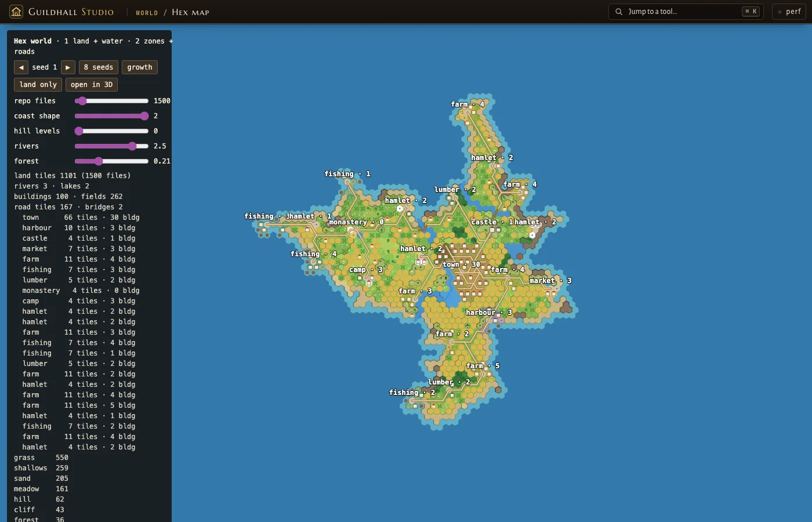Click the 'market 7 tiles · 3 bldg' row
The height and width of the screenshot is (522, 812).
coord(78,249)
